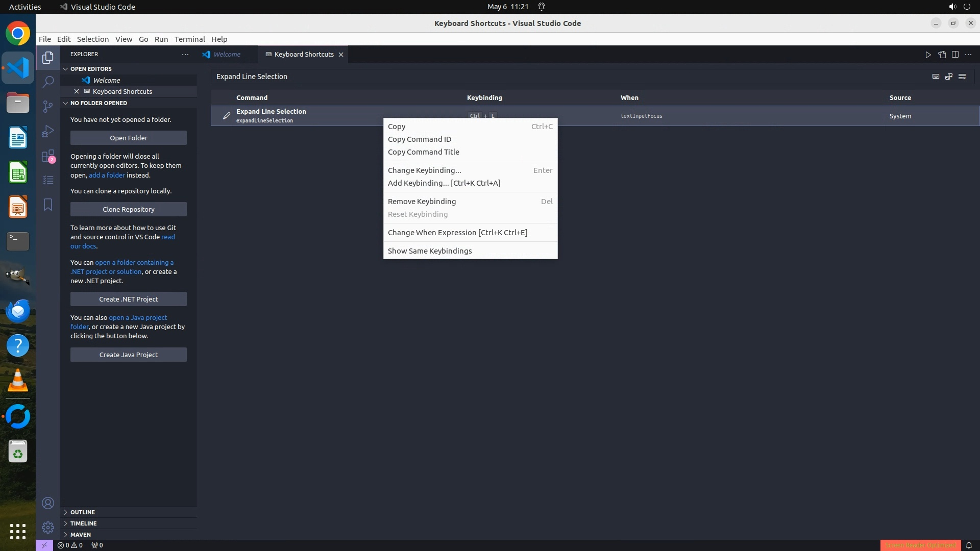
Task: Toggle Screen Reader Optimized status item
Action: point(920,545)
